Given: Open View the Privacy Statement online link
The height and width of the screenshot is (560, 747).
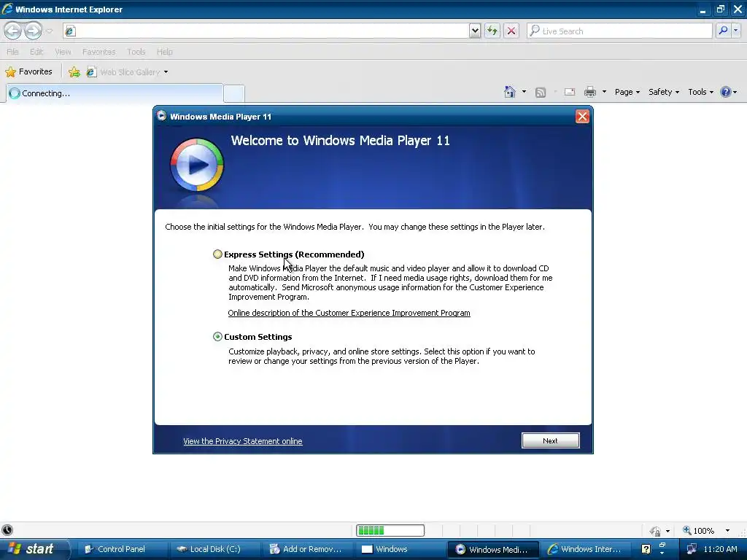Looking at the screenshot, I should [242, 441].
